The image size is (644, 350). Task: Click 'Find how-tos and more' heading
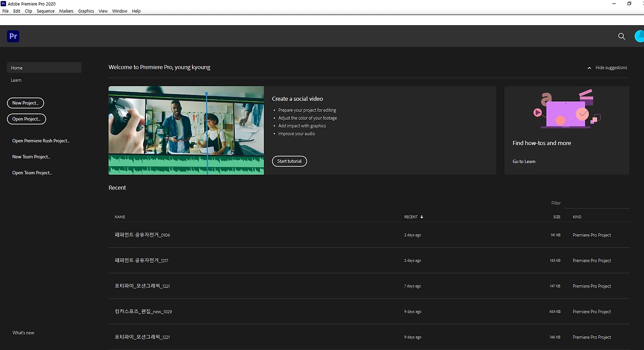[x=542, y=143]
